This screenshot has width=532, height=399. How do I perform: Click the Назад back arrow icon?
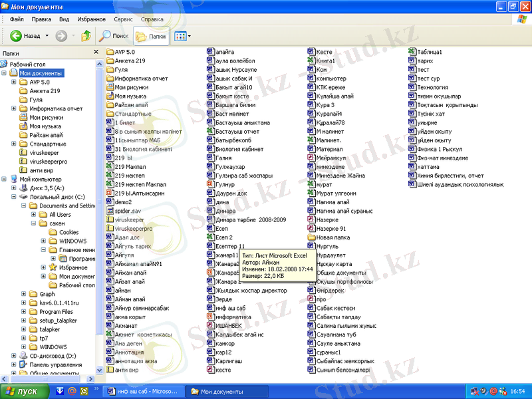(x=16, y=36)
